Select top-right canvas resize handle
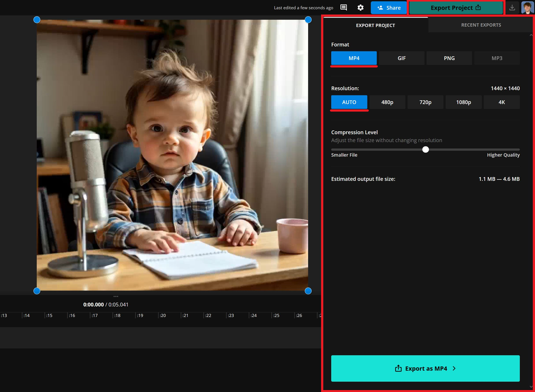535x392 pixels. coord(308,20)
